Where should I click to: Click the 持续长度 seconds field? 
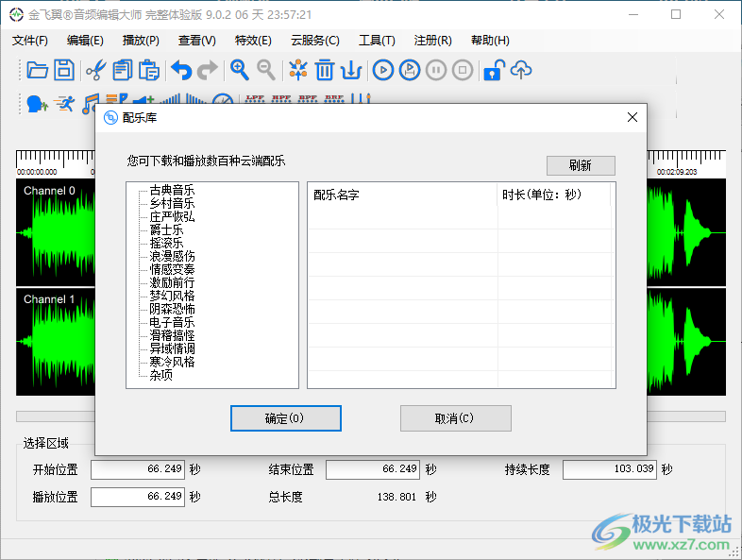610,469
